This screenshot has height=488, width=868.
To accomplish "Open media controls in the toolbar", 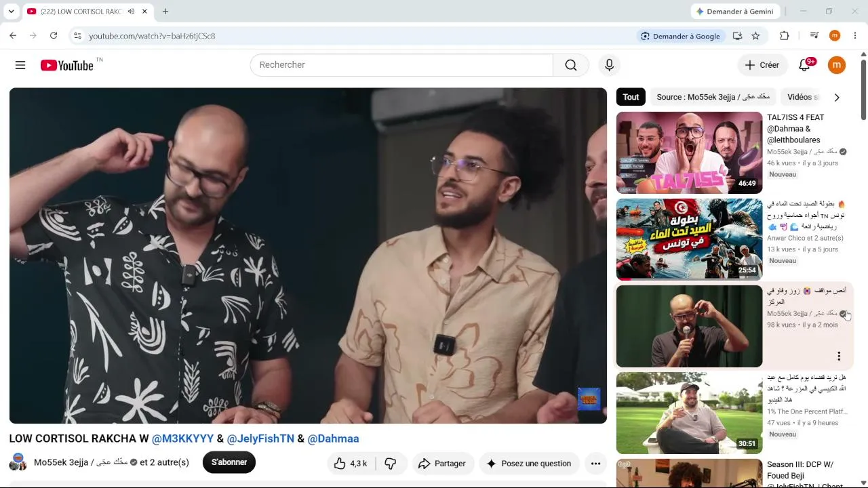I will [x=814, y=36].
